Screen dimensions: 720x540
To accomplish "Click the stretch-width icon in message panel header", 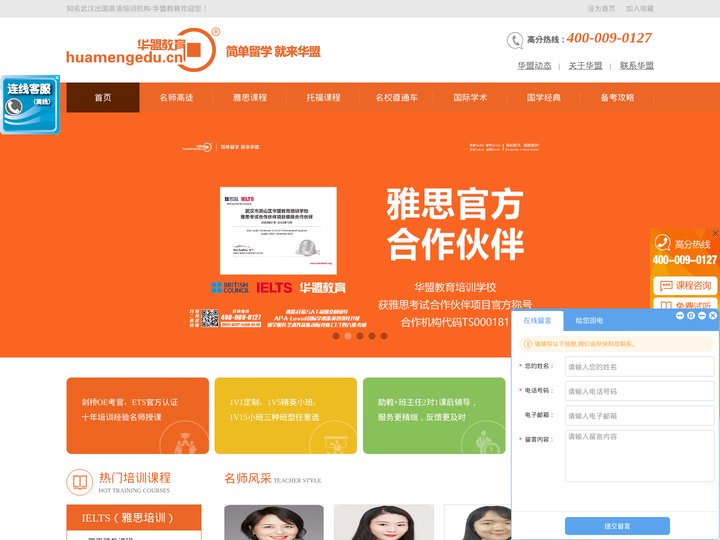I will (x=680, y=315).
